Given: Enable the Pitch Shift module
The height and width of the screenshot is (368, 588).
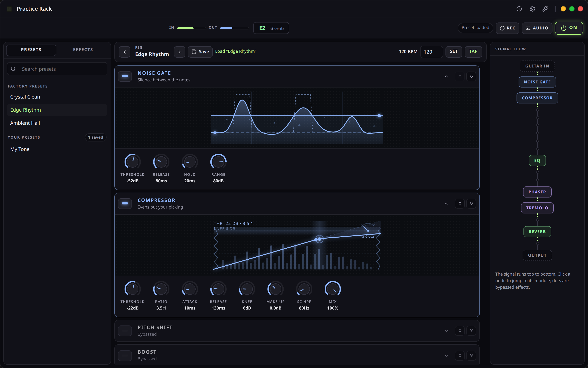Looking at the screenshot, I should pyautogui.click(x=125, y=331).
